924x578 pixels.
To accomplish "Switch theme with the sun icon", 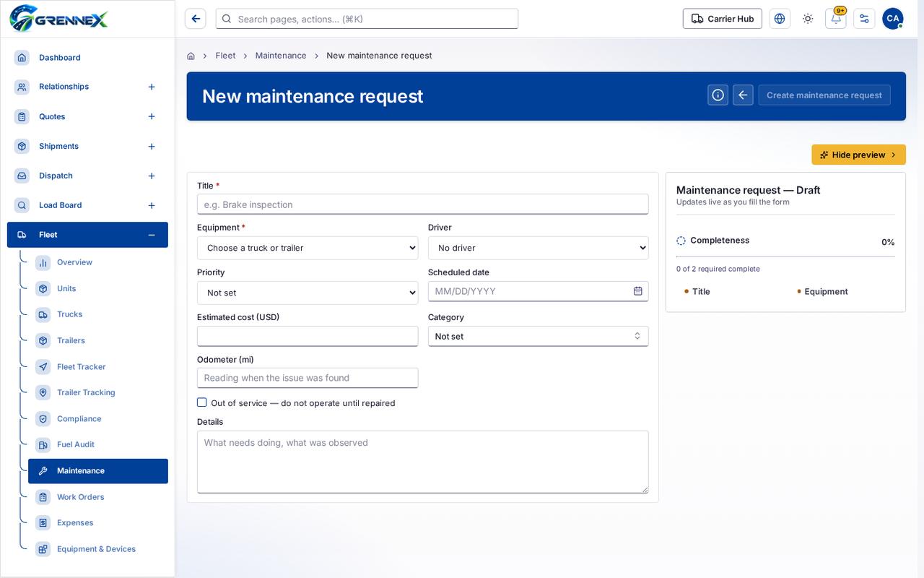I will pyautogui.click(x=808, y=19).
